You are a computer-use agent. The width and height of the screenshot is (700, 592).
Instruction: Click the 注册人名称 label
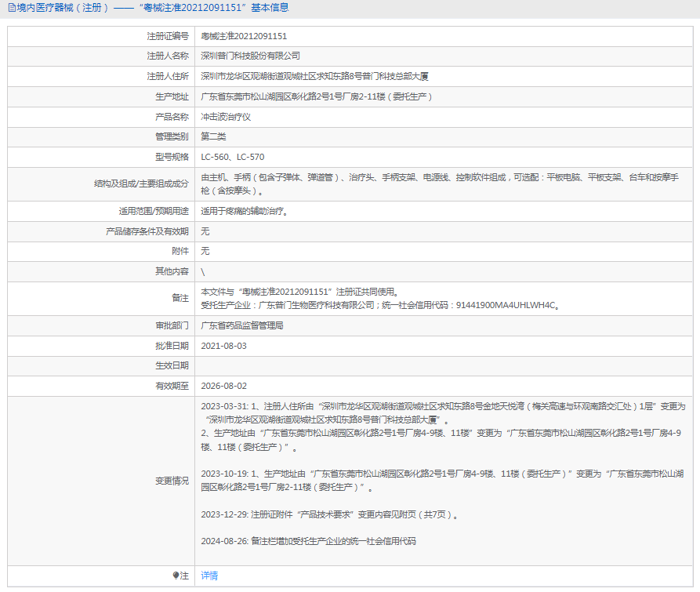click(x=168, y=56)
